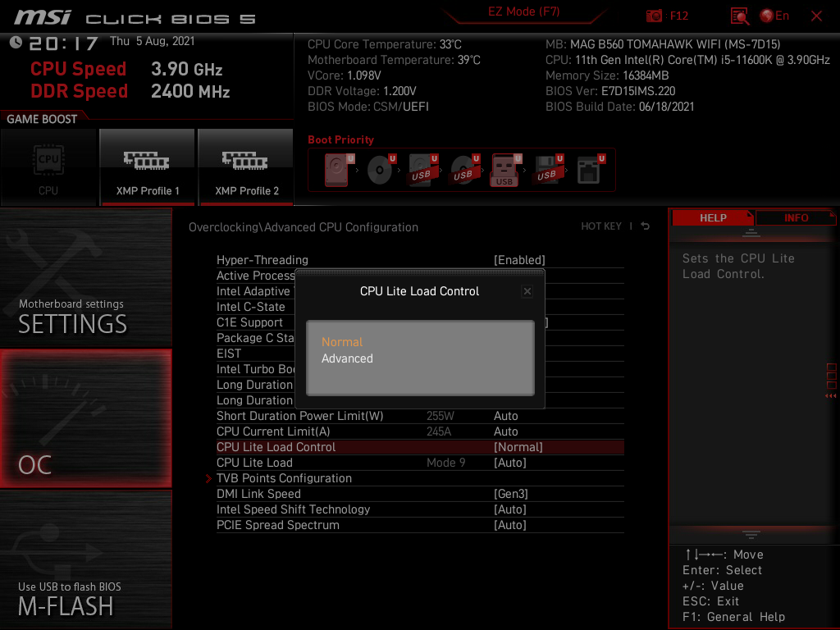Select the EIST row
The image size is (840, 630).
click(x=229, y=353)
